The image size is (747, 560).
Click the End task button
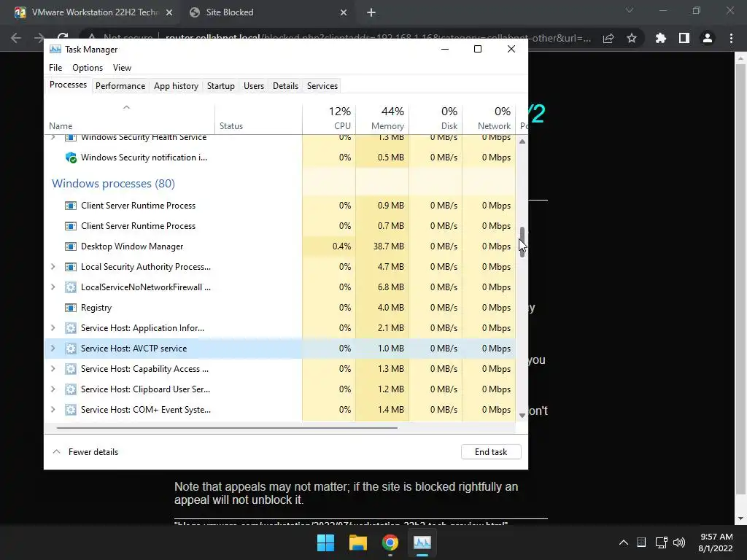pos(491,452)
